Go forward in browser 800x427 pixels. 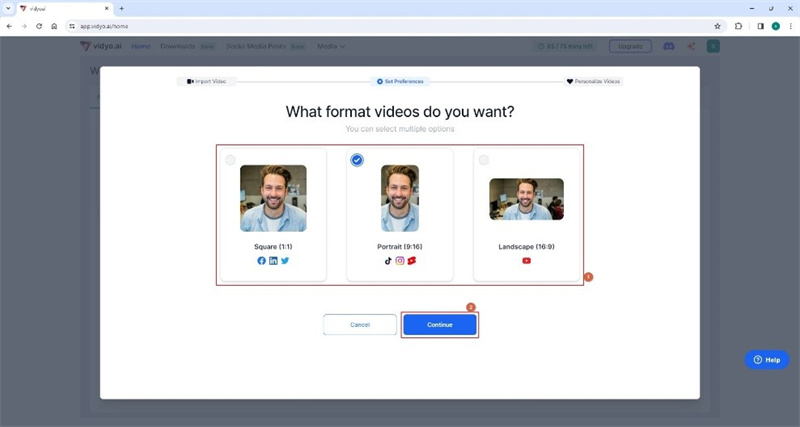click(x=24, y=26)
